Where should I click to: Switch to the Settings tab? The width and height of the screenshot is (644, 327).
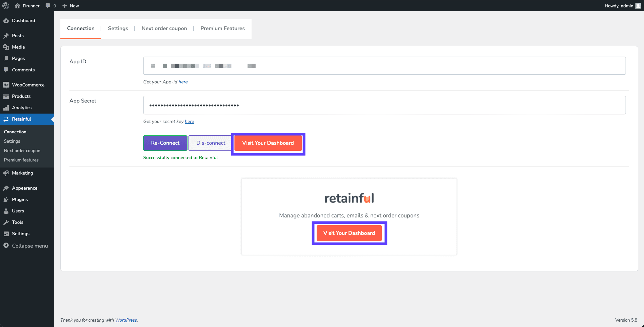coord(118,28)
